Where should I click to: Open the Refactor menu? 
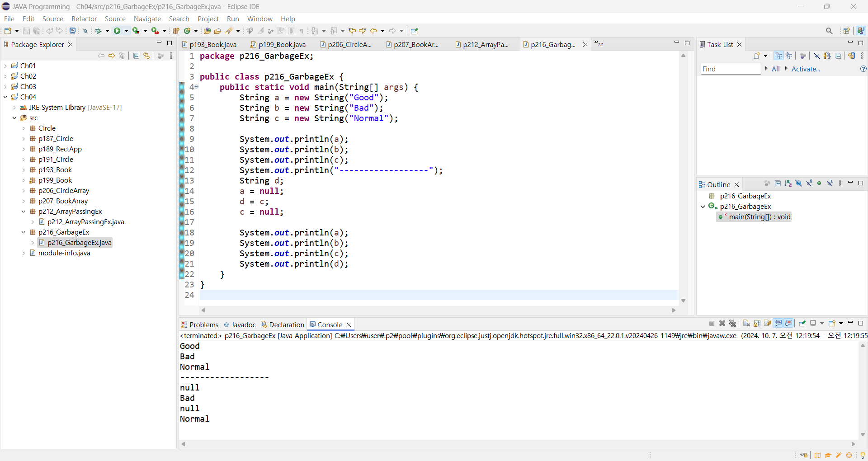[x=84, y=19]
